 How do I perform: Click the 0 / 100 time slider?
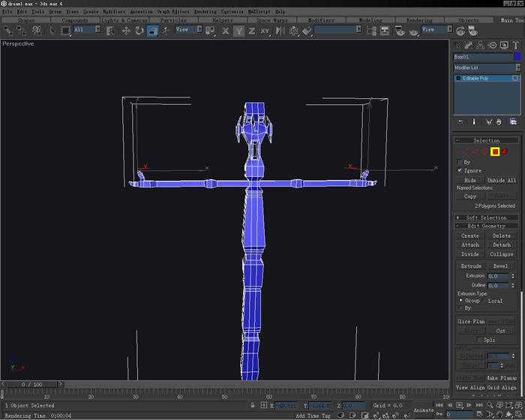pos(32,384)
